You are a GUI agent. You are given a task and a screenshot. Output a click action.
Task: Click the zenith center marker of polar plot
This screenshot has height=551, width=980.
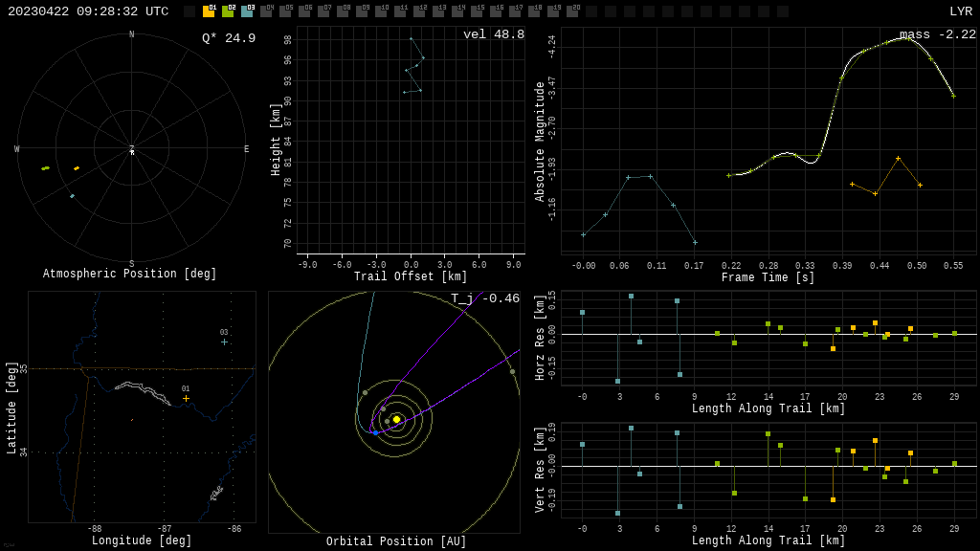[x=132, y=151]
